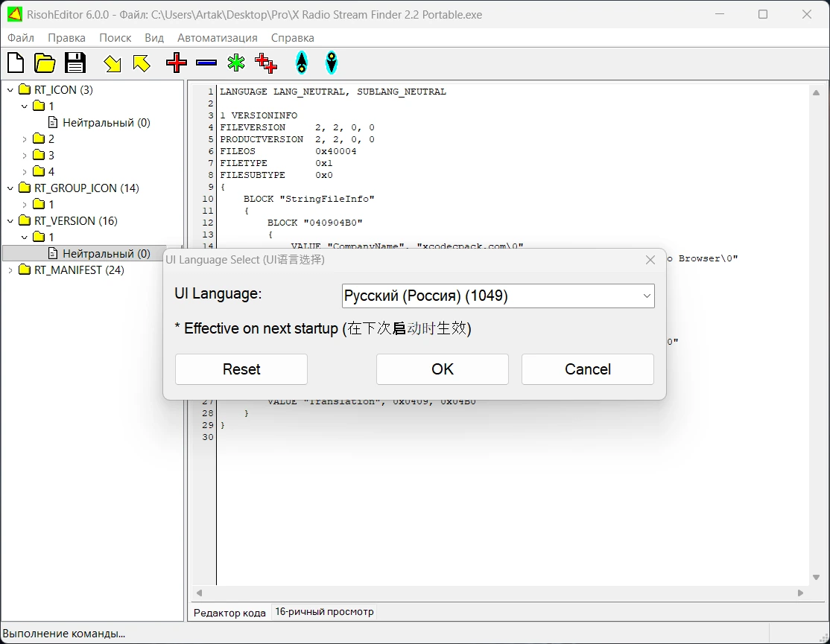Open the Файл menu
Screen dimensions: 830x644
coord(21,38)
